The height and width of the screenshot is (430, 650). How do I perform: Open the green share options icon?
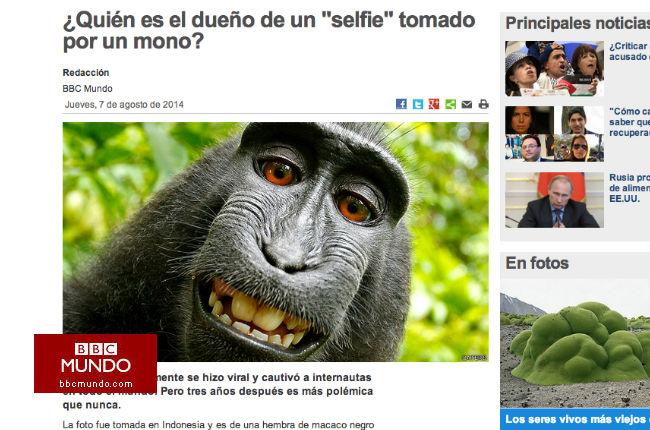click(x=450, y=104)
